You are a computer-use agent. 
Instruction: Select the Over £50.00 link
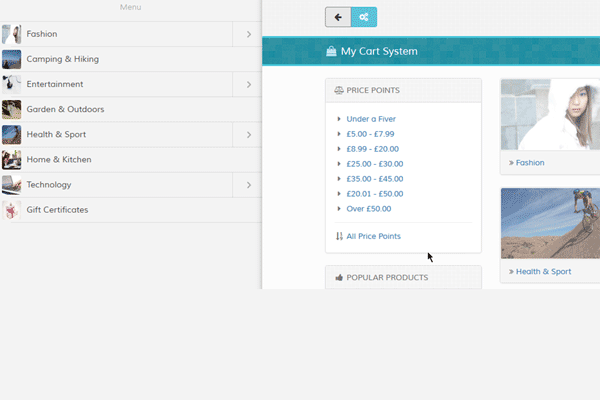click(x=368, y=209)
